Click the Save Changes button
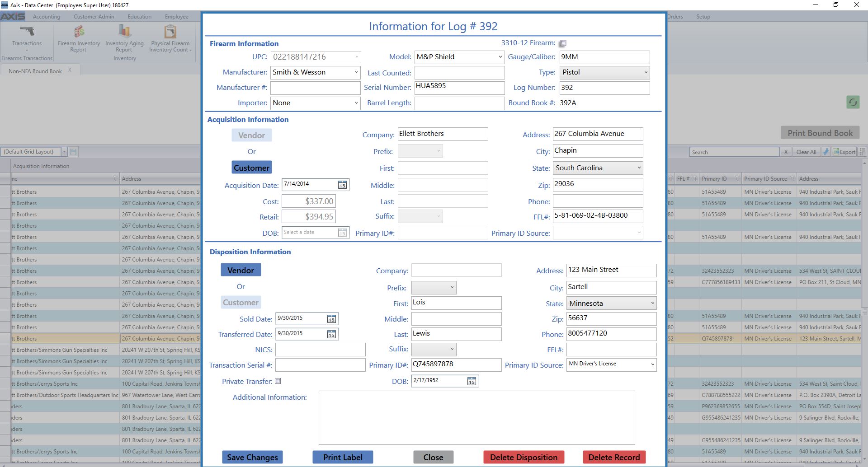Image resolution: width=868 pixels, height=467 pixels. pos(252,457)
